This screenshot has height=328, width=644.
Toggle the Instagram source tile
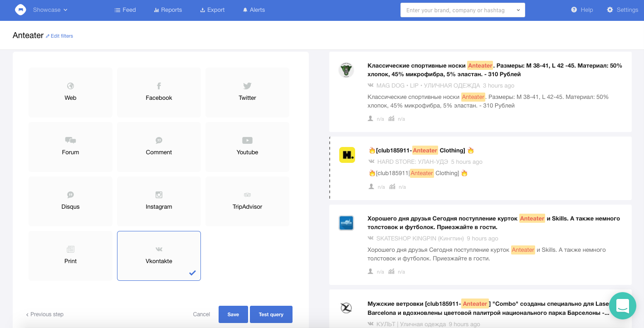[159, 201]
